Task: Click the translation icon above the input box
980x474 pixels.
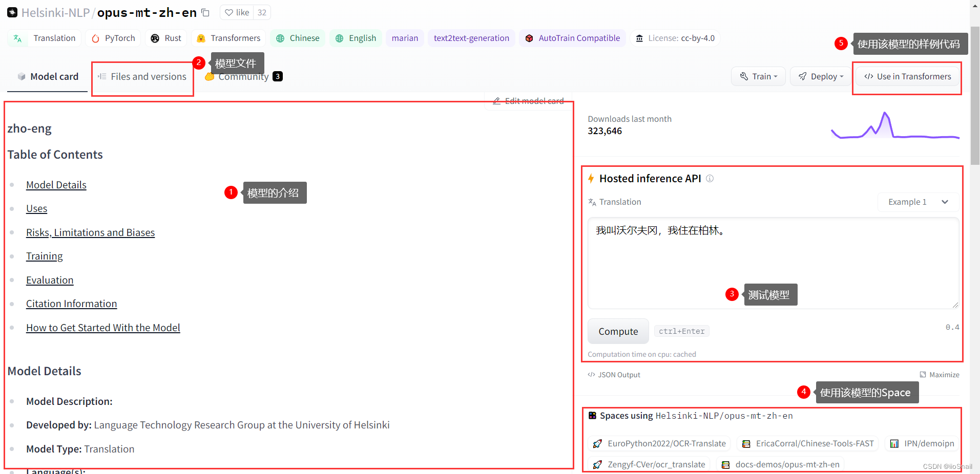Action: (592, 202)
